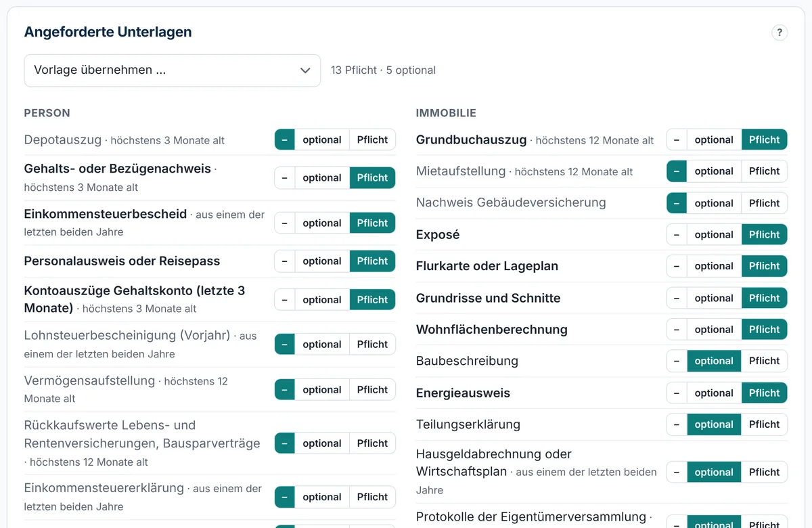Click minus button for Kontoauszüge Gehaltskonto

[284, 300]
